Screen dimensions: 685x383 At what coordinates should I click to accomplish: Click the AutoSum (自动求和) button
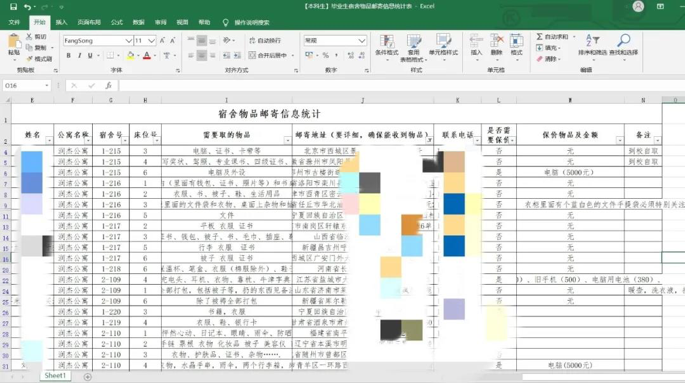(552, 37)
